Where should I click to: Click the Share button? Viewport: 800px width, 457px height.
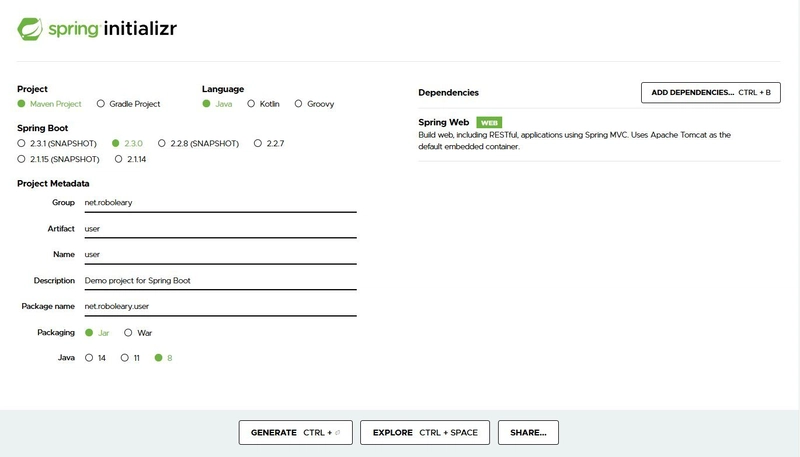pos(528,433)
